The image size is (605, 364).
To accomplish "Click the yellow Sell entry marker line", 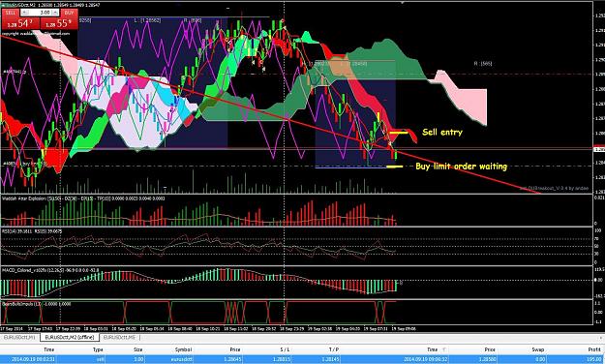I will 398,133.
